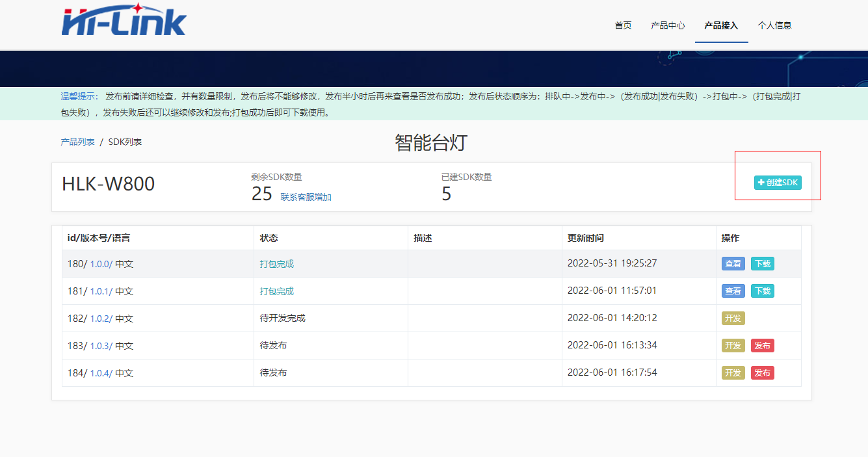Go to 产品中心 in navigation
Screen dimensions: 868x457
tap(668, 25)
